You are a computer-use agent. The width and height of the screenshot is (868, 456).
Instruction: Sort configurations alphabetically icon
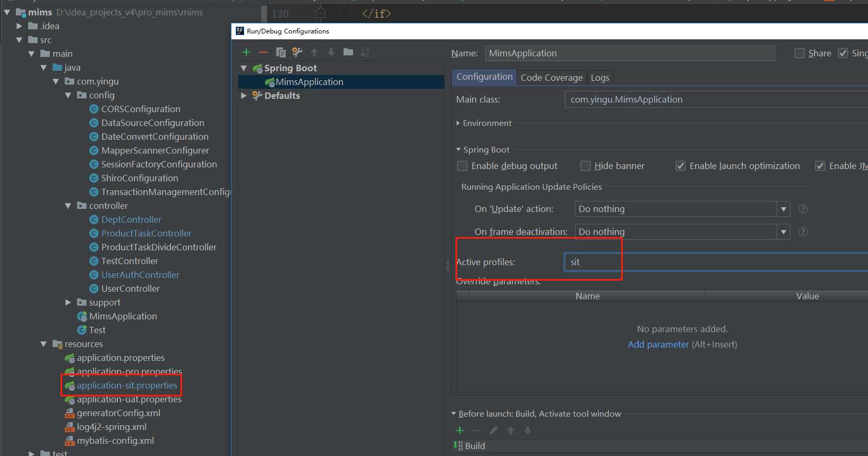click(x=365, y=52)
